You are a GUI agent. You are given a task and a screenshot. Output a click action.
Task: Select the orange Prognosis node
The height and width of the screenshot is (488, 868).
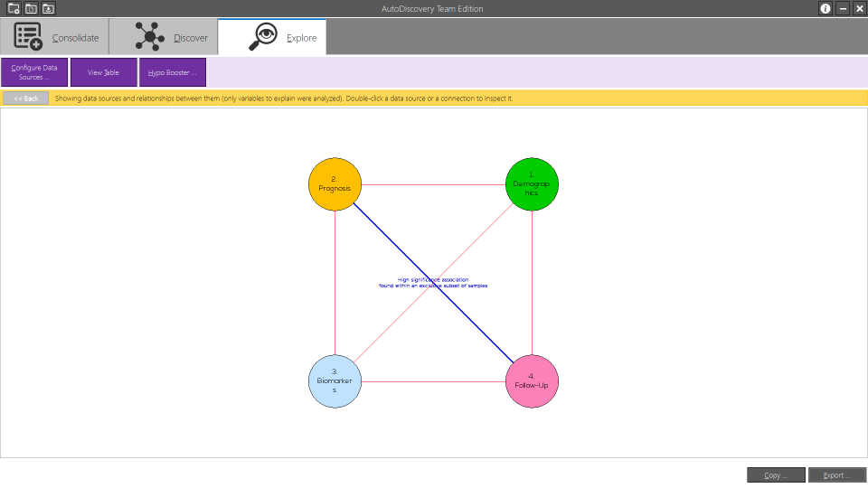[335, 184]
